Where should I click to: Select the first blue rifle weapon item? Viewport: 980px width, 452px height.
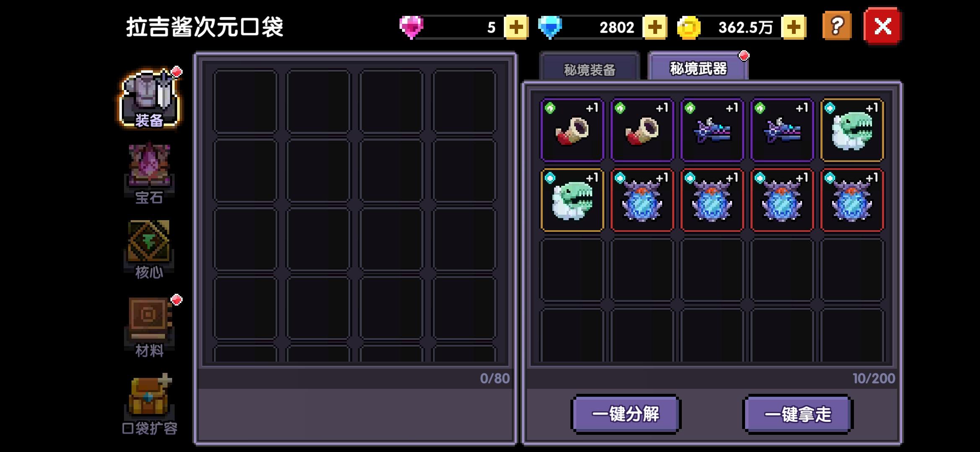click(x=712, y=130)
